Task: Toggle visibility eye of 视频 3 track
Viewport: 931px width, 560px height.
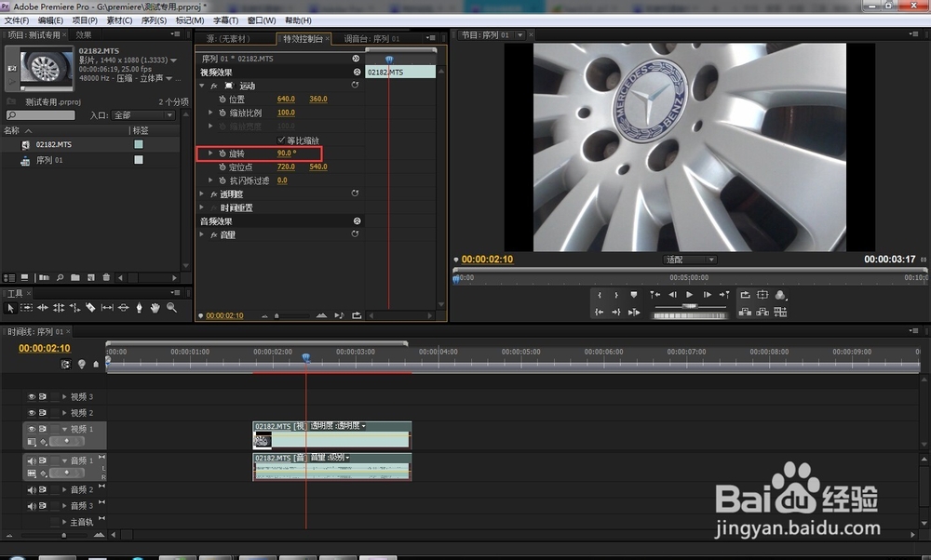Action: (x=32, y=396)
